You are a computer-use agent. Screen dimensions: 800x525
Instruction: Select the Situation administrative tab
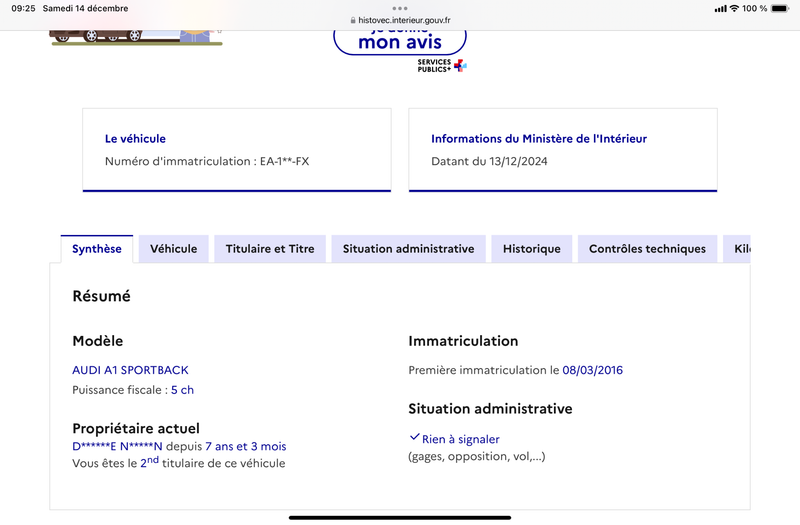pos(408,249)
